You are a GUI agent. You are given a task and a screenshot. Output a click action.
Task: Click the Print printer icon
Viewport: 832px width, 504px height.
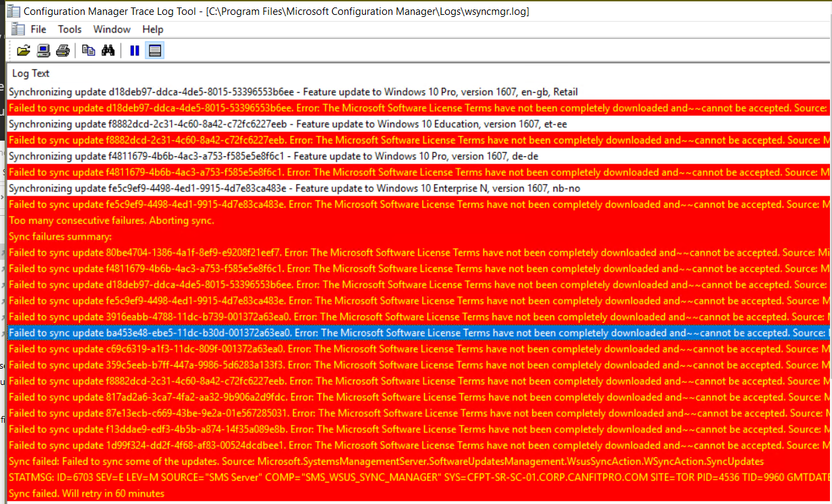(63, 50)
